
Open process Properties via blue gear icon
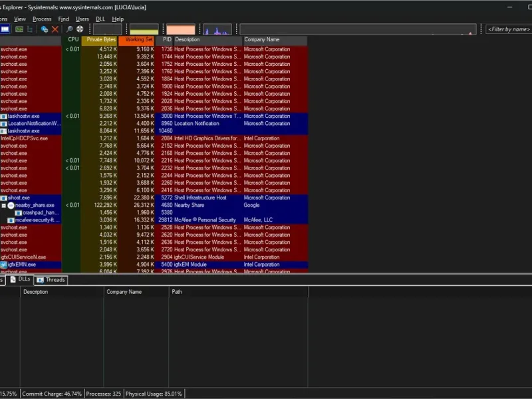click(x=44, y=29)
